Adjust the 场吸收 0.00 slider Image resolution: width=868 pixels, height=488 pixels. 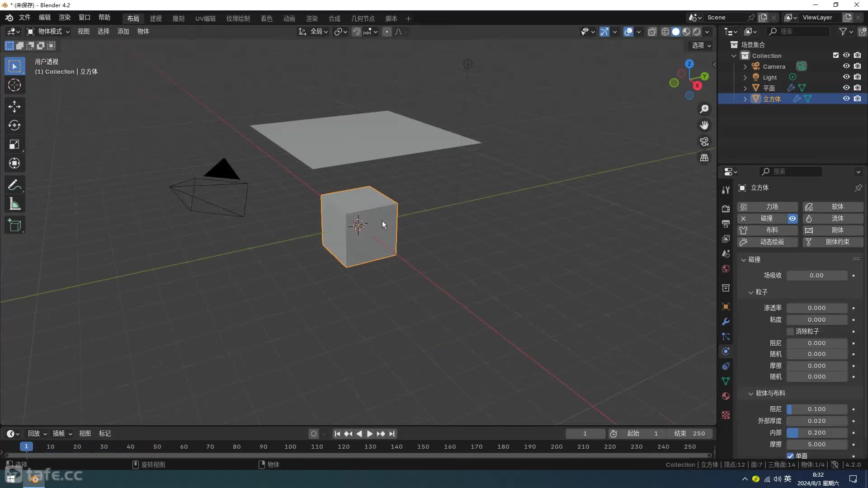click(817, 276)
